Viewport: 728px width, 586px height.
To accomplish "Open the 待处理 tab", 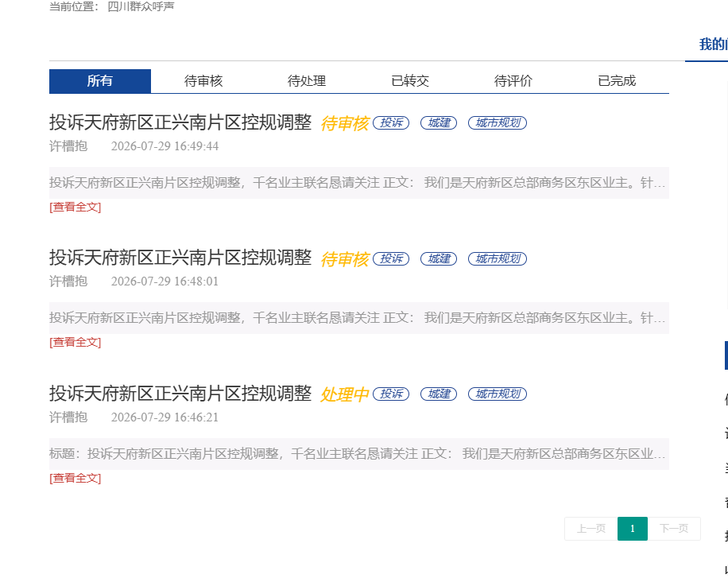I will [307, 81].
